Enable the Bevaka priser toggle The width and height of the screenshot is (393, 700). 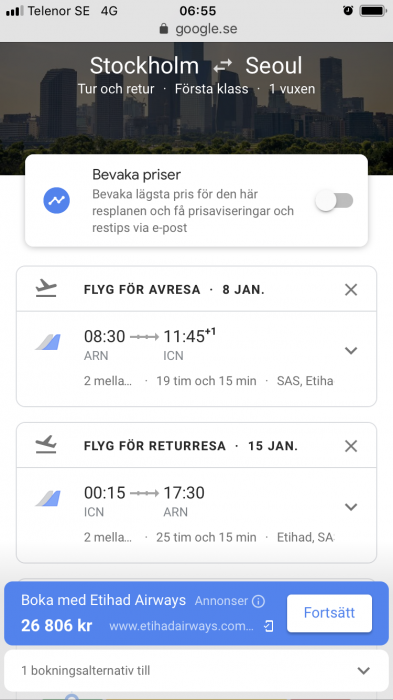(334, 201)
